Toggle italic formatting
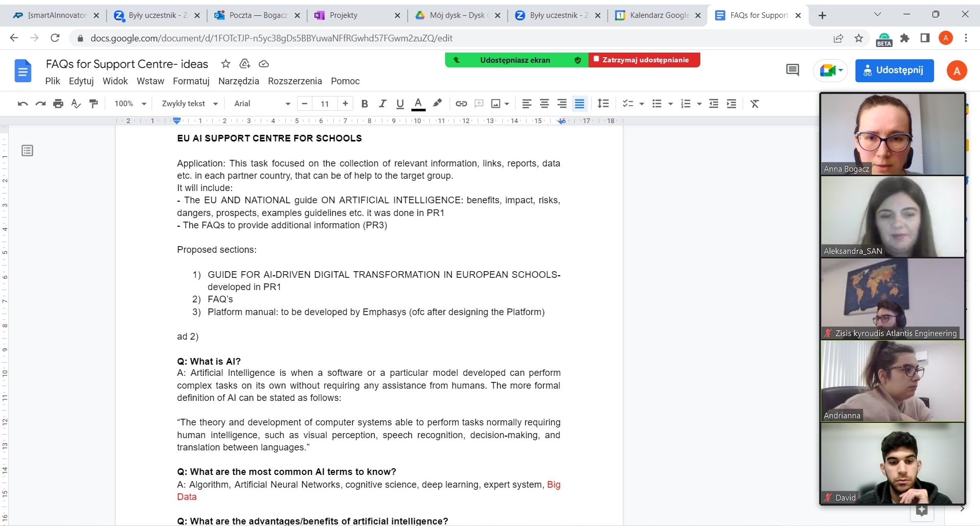 pos(382,104)
